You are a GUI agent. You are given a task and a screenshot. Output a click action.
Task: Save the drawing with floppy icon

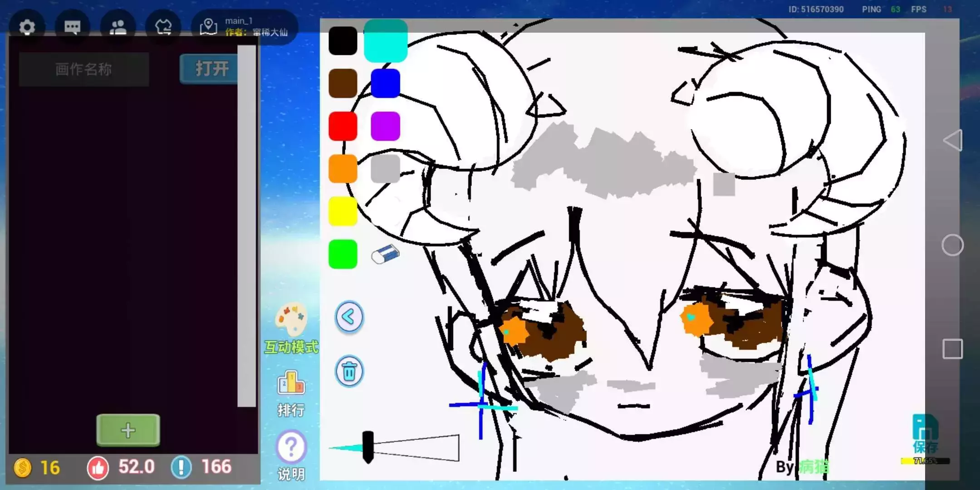pyautogui.click(x=925, y=429)
